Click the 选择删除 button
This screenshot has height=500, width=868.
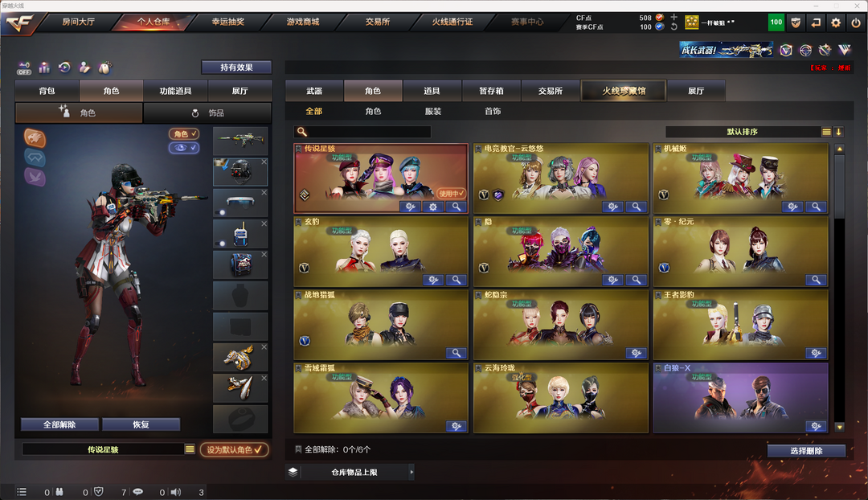806,451
